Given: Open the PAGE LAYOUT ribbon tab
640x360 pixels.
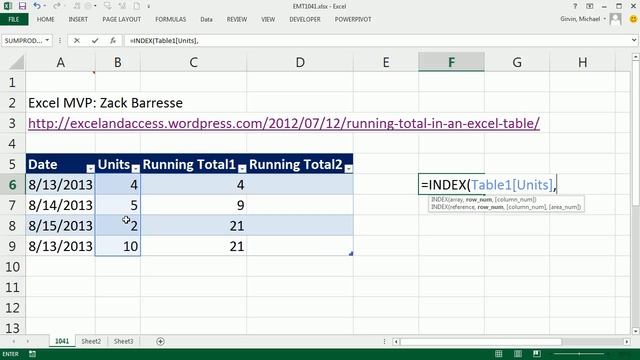Looking at the screenshot, I should 122,19.
